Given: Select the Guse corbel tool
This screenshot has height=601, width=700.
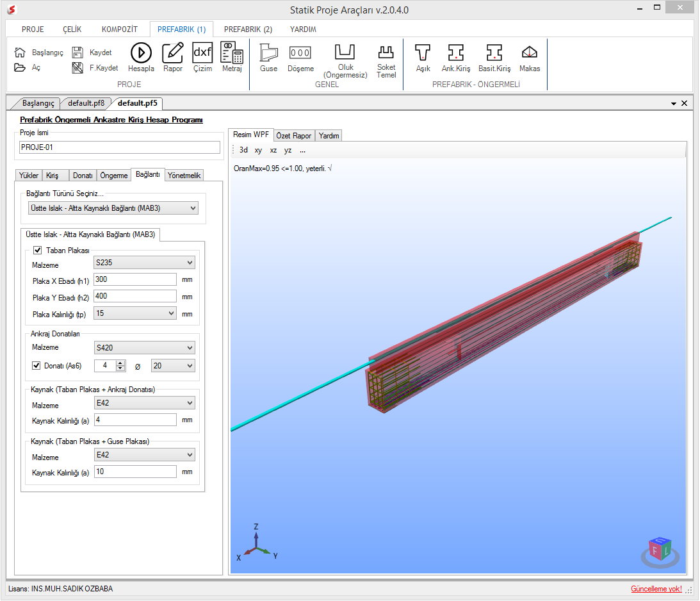Looking at the screenshot, I should (269, 53).
